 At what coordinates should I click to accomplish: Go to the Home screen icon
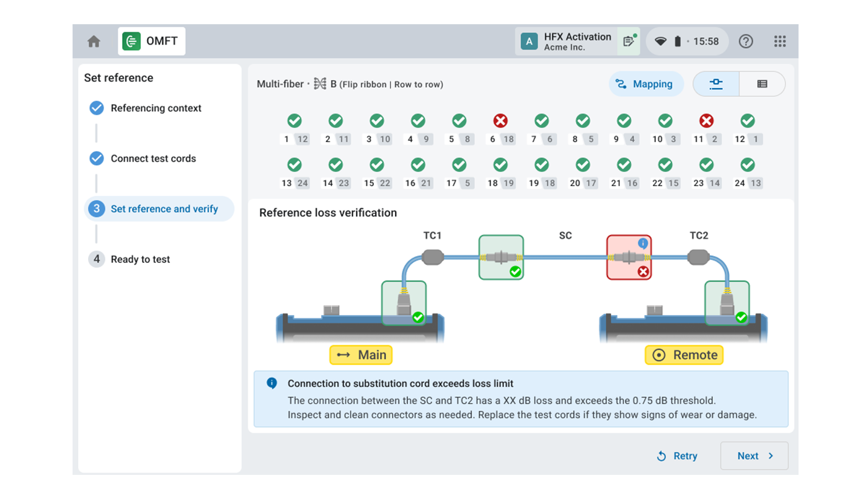coord(94,42)
